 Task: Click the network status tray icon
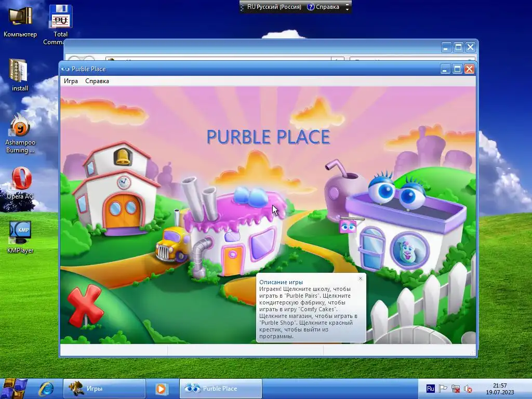tap(456, 389)
